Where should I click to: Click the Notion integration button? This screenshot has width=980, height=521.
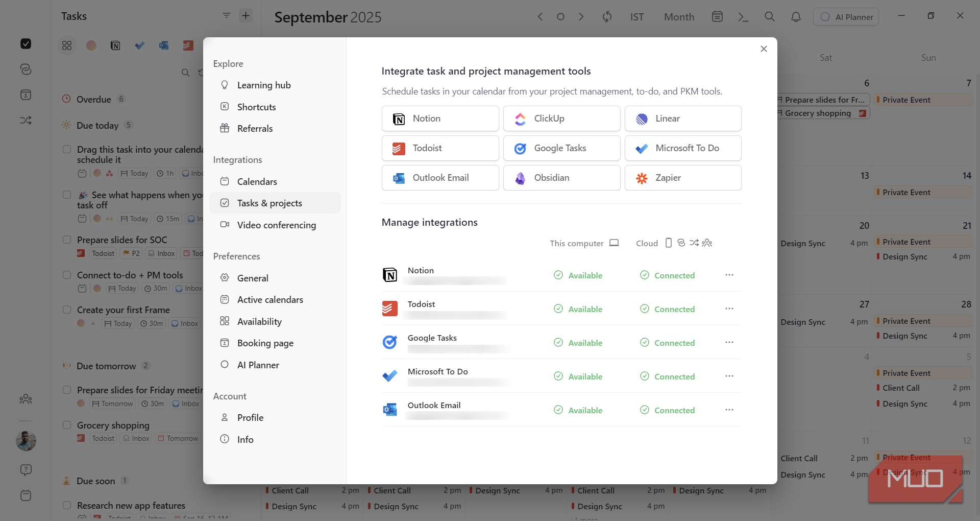pyautogui.click(x=440, y=119)
